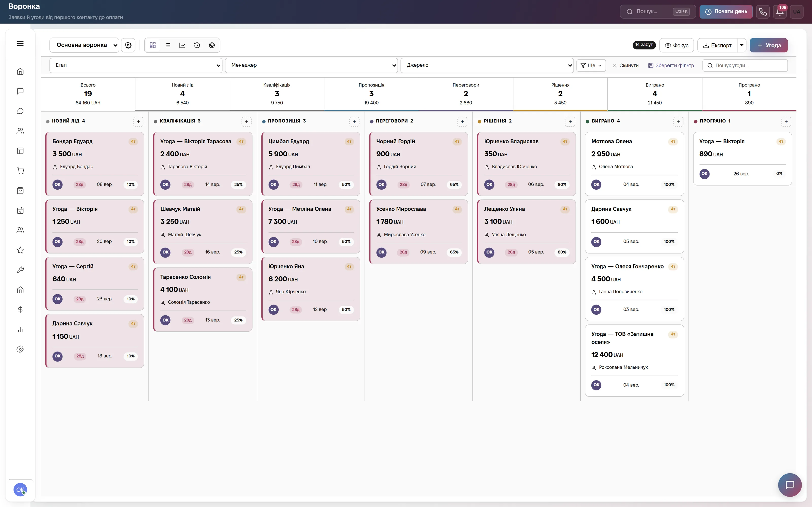Click the phone call icon
This screenshot has width=812, height=507.
click(x=763, y=12)
